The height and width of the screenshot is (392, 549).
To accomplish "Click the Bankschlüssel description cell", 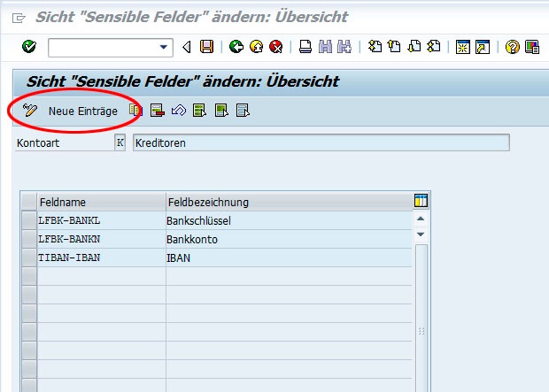I will [x=289, y=220].
